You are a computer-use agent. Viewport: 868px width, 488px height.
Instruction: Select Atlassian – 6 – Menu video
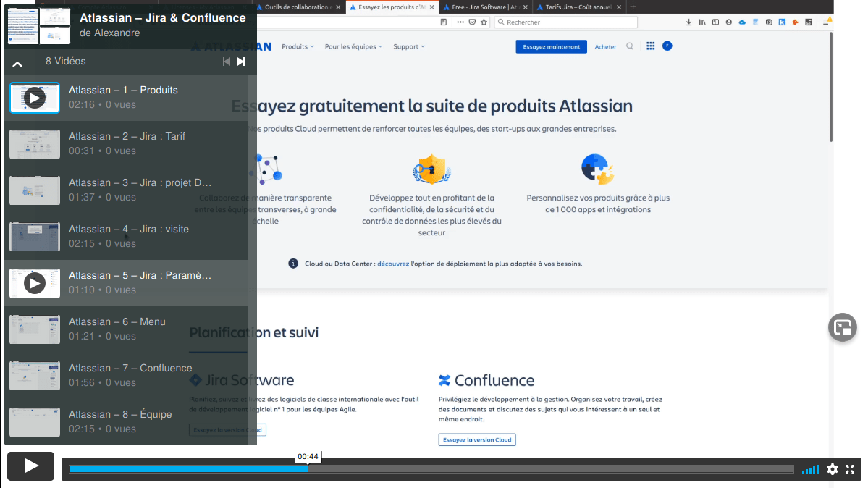click(x=126, y=329)
